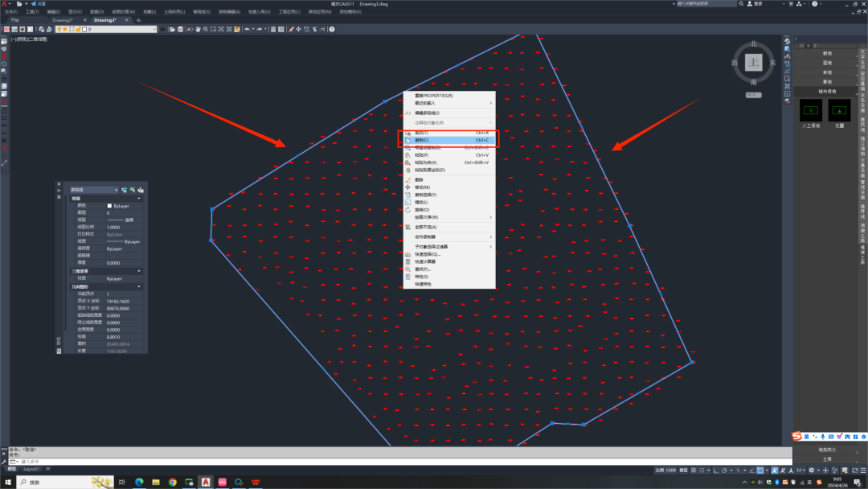
Task: Select the Move tool in the top toolbar
Action: click(x=298, y=29)
